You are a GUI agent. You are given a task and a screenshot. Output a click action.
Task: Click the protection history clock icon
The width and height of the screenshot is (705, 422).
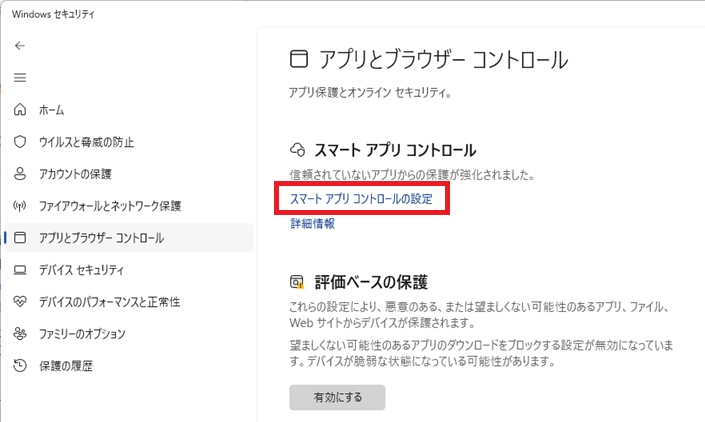click(20, 365)
